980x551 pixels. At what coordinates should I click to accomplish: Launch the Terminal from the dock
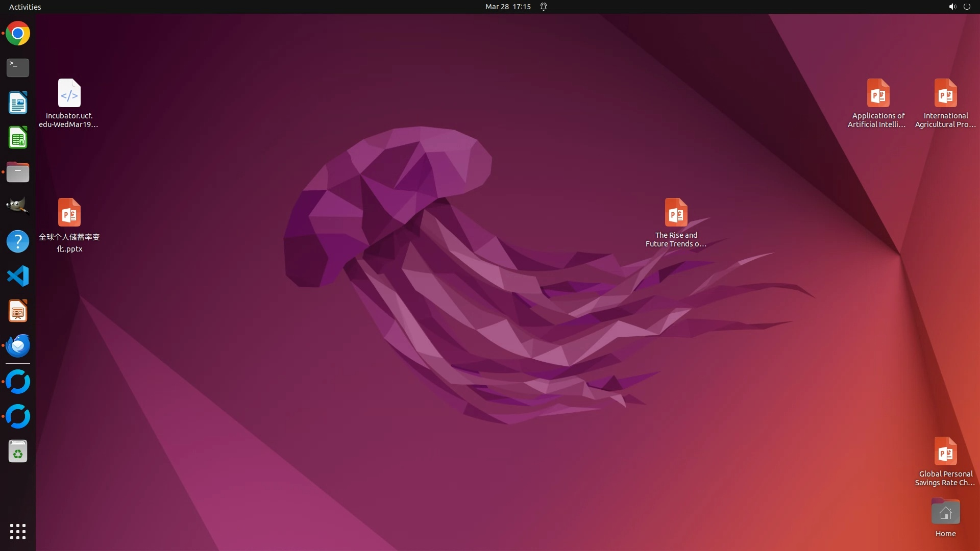click(18, 68)
